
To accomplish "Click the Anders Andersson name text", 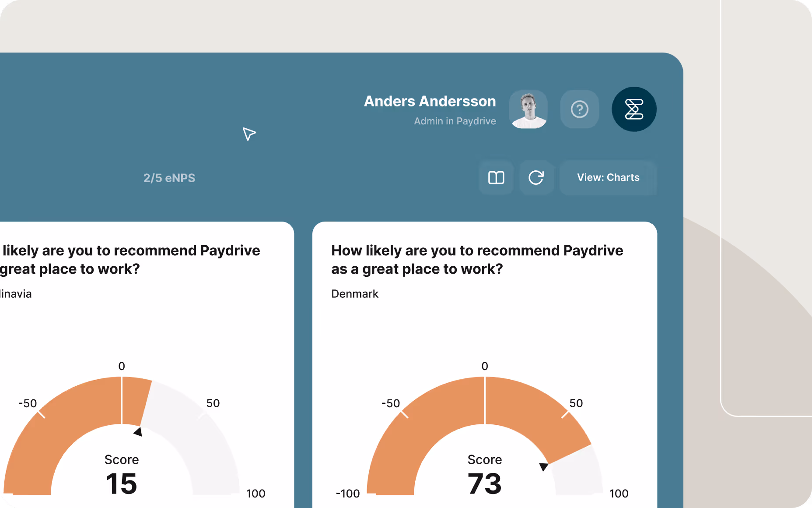I will (x=430, y=101).
